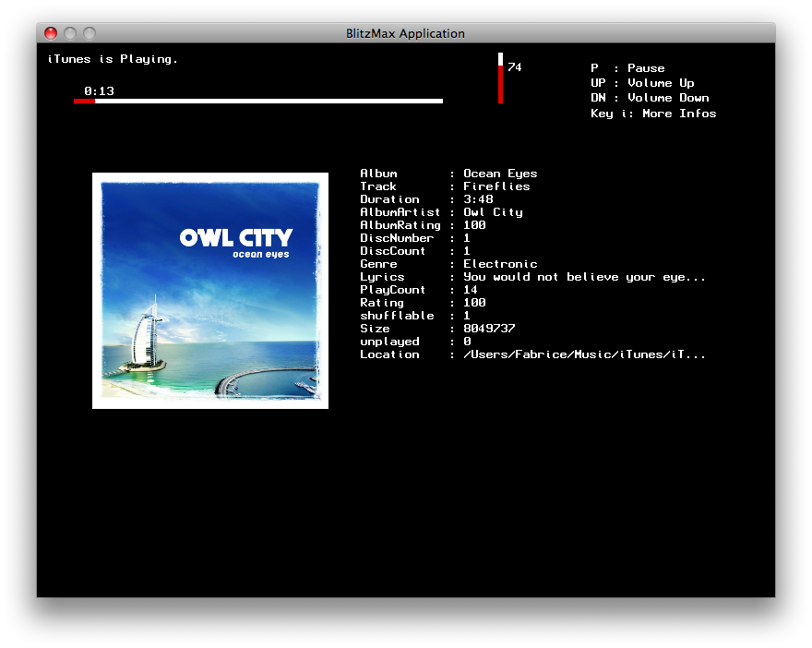Close the BlitzMax Application window
This screenshot has height=648, width=812.
coord(51,33)
